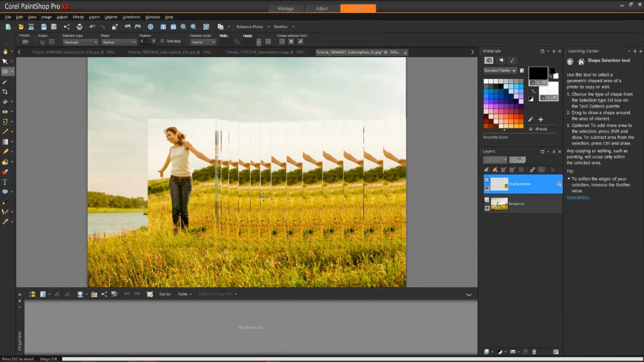Select the Text tool
This screenshot has height=362, width=644.
coord(5,182)
